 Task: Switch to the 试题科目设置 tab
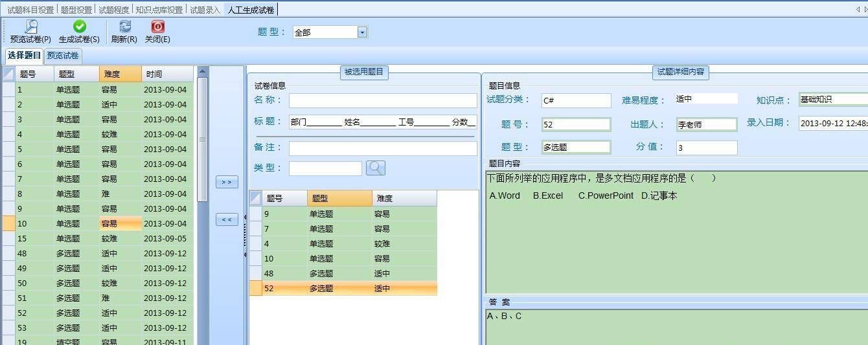30,10
